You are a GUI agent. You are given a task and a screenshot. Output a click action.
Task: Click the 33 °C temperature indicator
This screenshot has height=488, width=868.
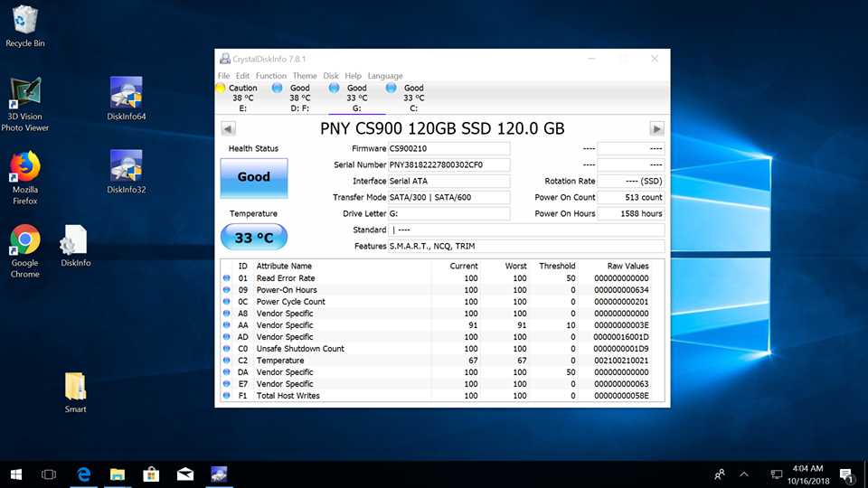pos(254,238)
